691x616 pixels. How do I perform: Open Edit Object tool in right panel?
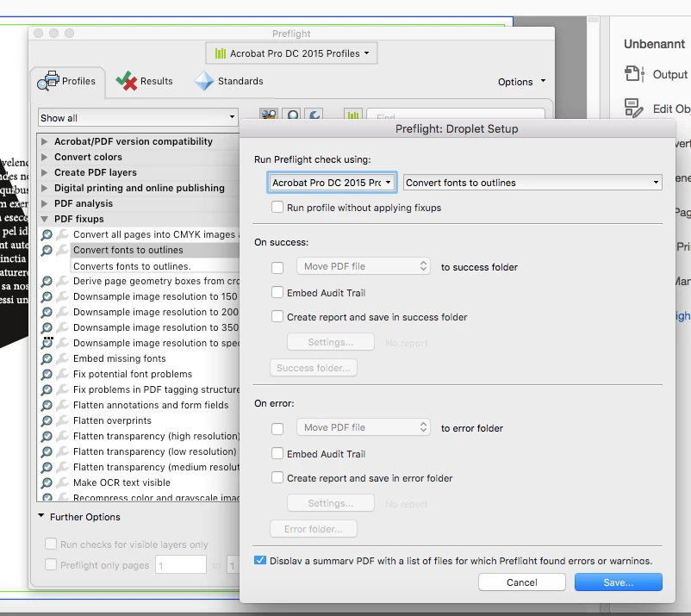point(657,109)
